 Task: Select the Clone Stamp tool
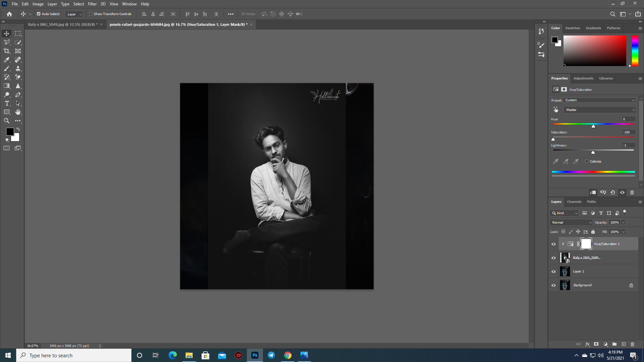click(18, 68)
